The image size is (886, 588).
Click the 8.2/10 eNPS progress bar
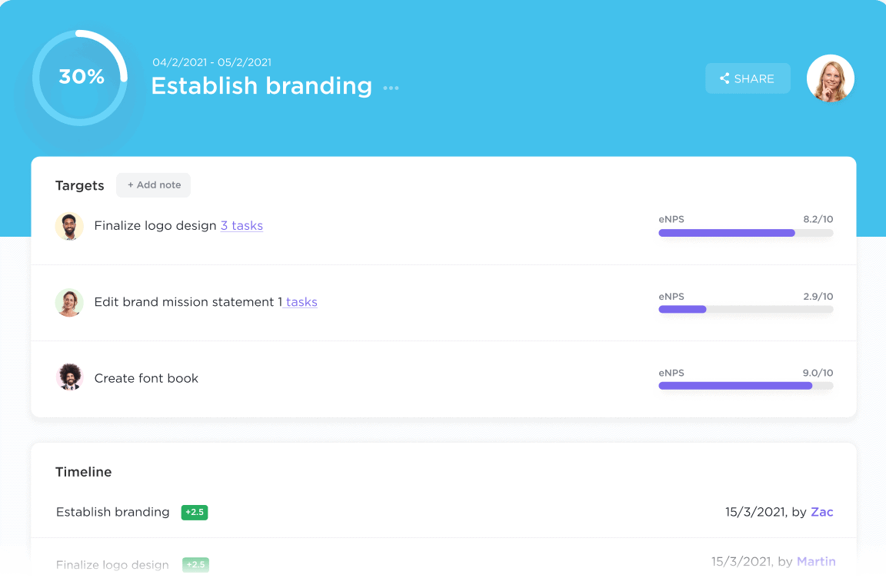(745, 233)
